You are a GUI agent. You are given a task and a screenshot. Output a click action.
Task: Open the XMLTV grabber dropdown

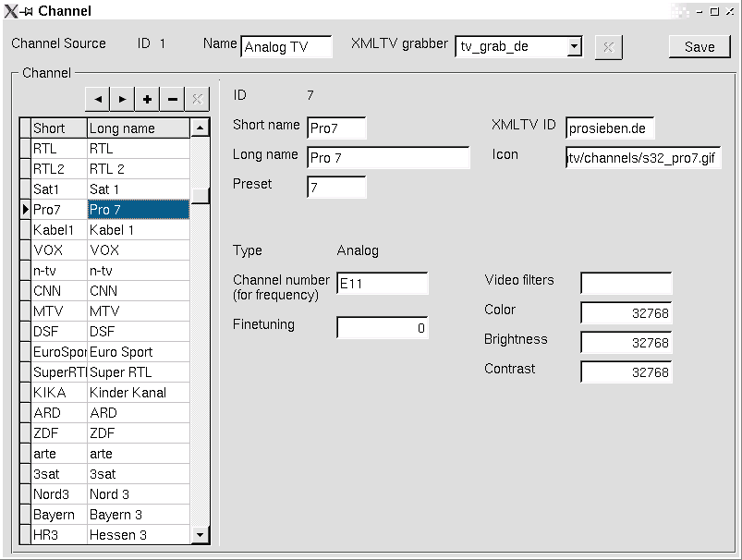tap(574, 46)
